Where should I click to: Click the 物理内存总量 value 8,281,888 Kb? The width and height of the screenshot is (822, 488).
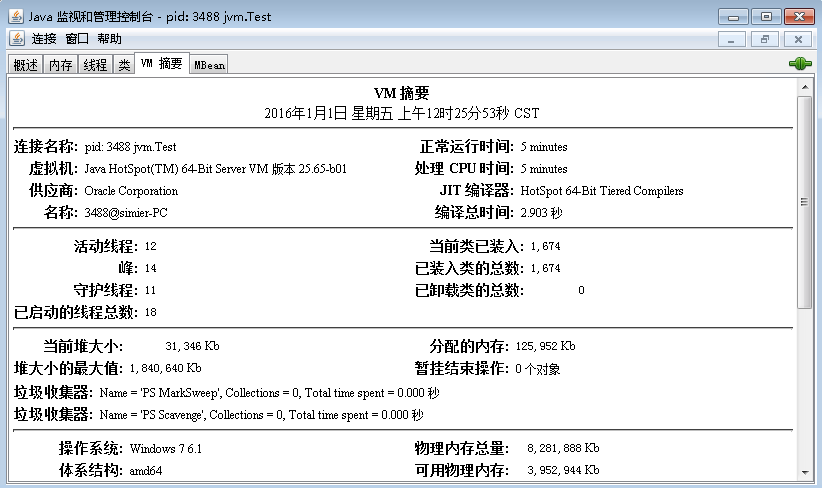pyautogui.click(x=563, y=448)
